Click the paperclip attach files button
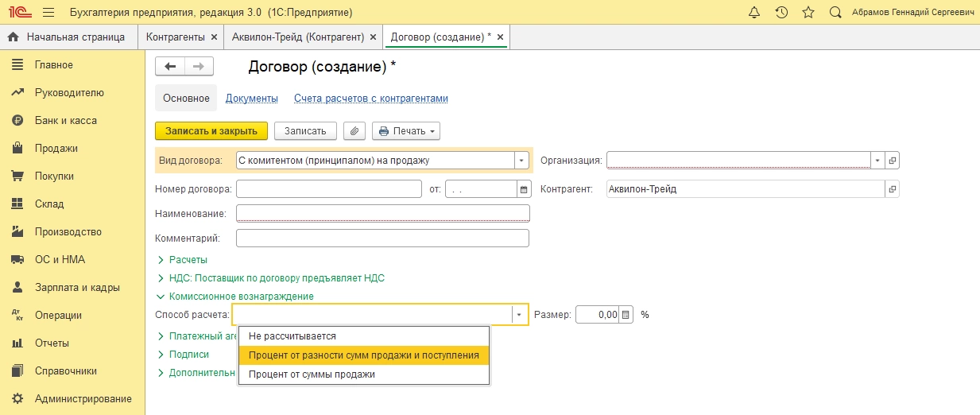980x415 pixels. pos(354,131)
